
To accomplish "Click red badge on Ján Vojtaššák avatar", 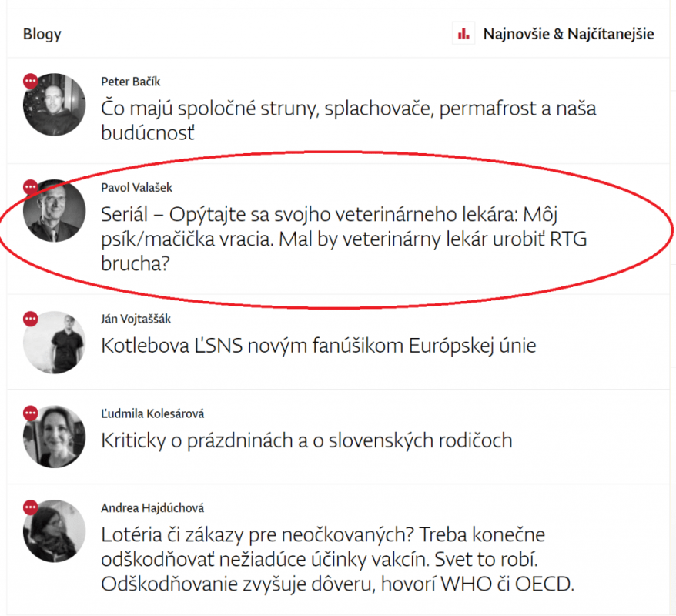I will (31, 319).
